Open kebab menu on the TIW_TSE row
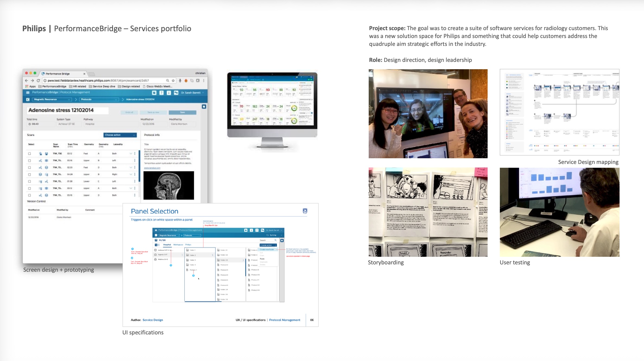This screenshot has height=361, width=644. (135, 154)
